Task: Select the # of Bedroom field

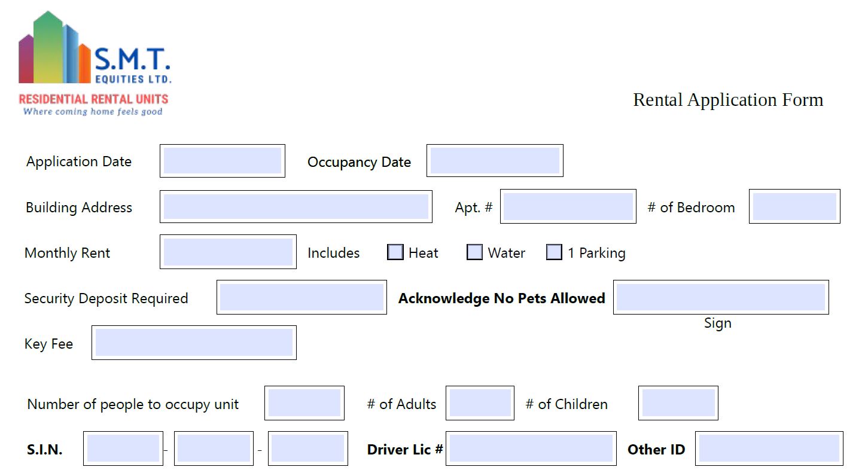Action: coord(794,207)
